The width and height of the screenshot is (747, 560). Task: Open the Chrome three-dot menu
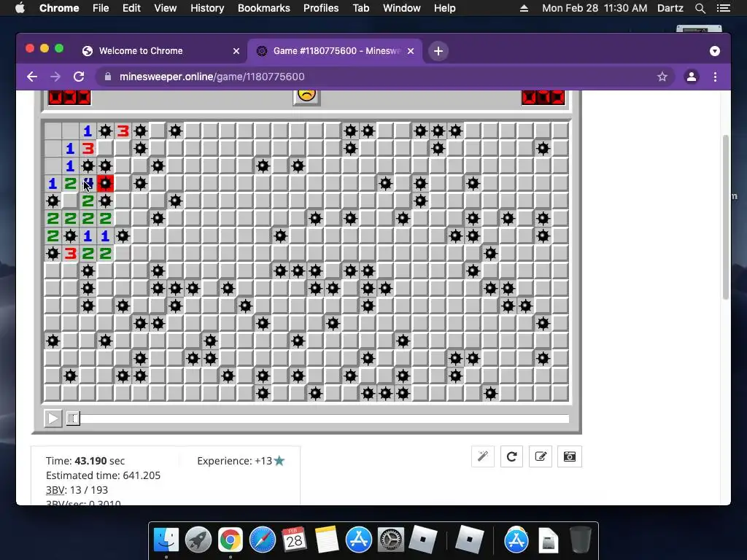715,77
